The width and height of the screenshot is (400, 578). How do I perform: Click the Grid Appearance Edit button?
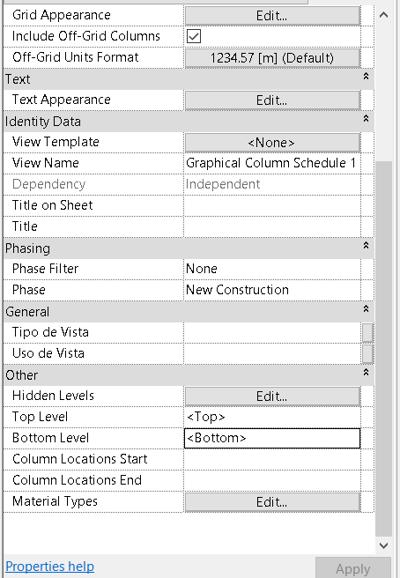[x=272, y=16]
